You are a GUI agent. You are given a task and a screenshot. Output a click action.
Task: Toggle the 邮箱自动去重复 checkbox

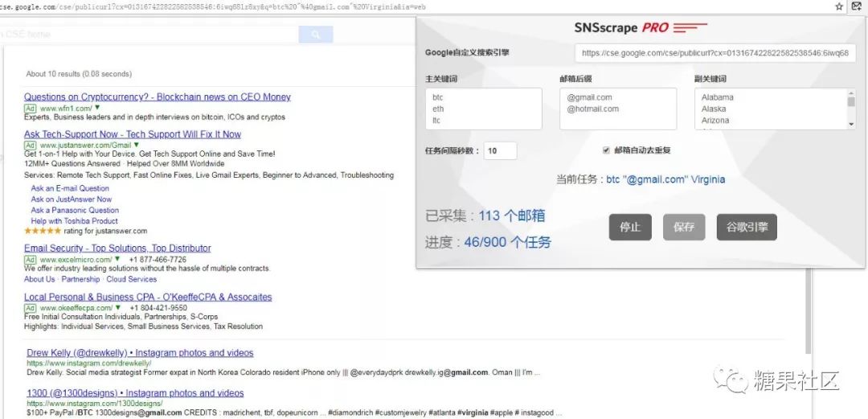tap(606, 150)
